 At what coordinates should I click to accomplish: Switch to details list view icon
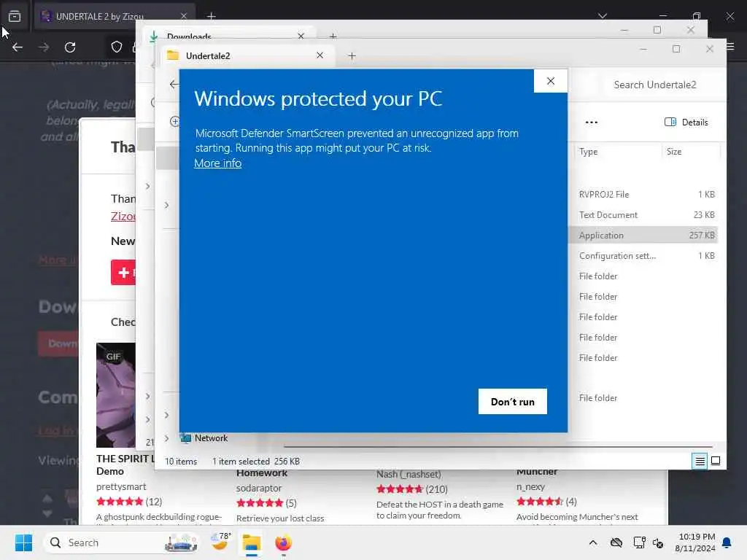tap(700, 461)
